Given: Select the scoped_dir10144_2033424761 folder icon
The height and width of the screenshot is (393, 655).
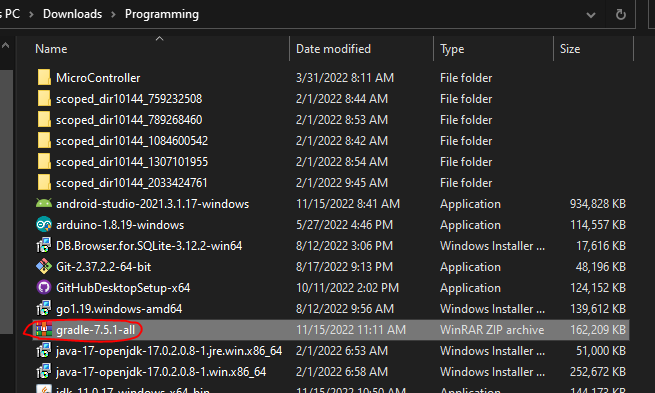Looking at the screenshot, I should click(x=44, y=183).
